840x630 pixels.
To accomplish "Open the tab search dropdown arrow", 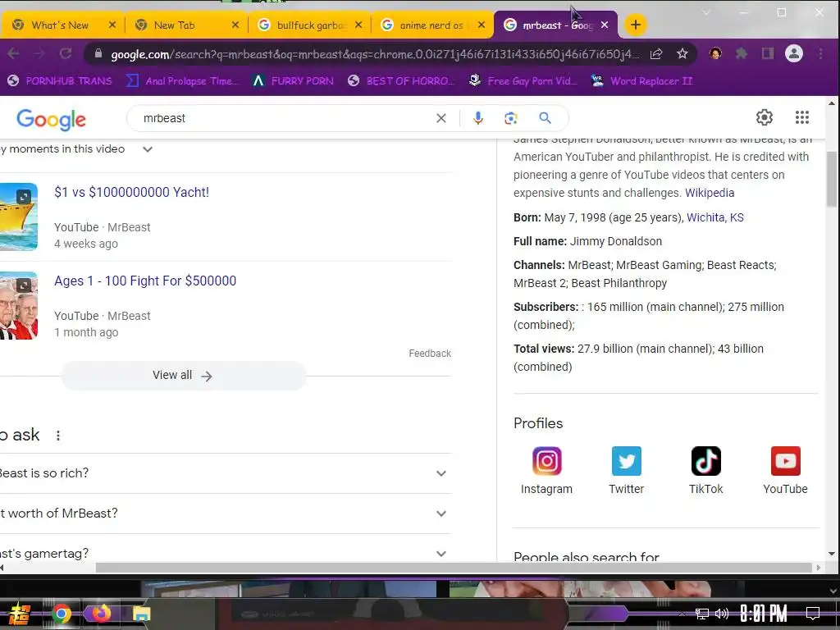I will [x=706, y=13].
